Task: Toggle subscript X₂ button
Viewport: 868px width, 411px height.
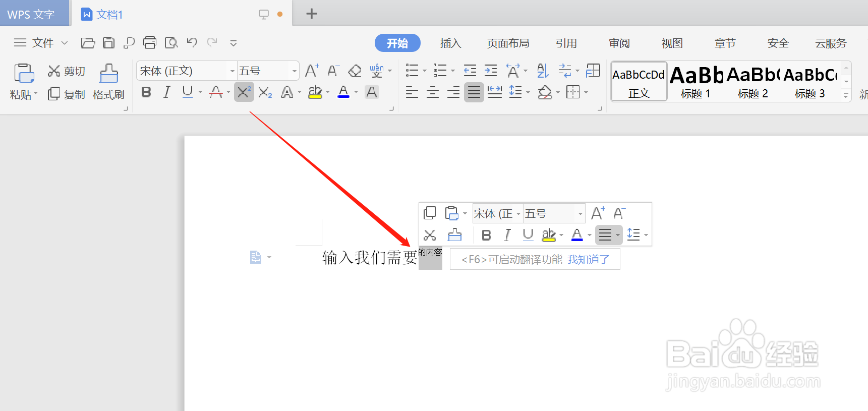Action: [265, 92]
